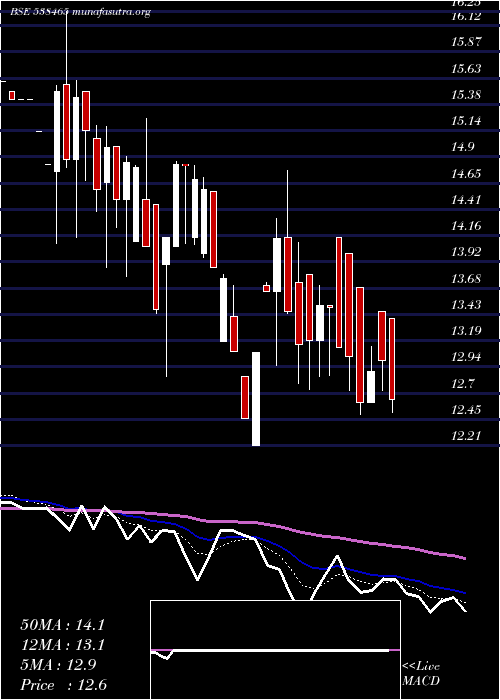Select the 15.38 price axis label

point(467,95)
